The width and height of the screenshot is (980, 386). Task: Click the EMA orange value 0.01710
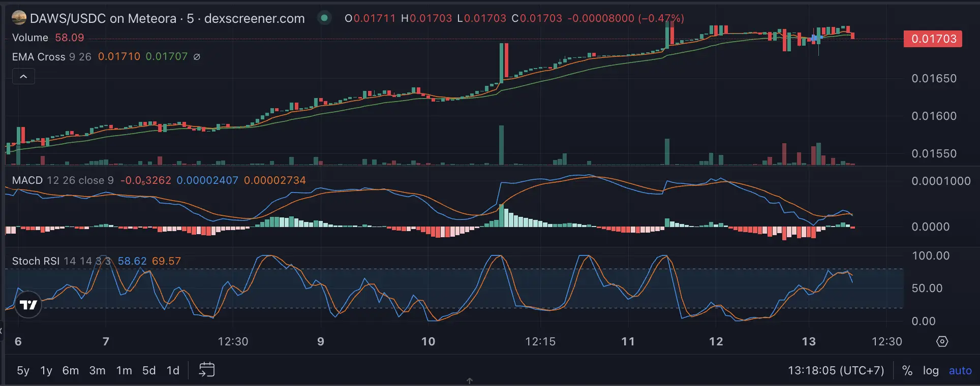click(x=119, y=56)
